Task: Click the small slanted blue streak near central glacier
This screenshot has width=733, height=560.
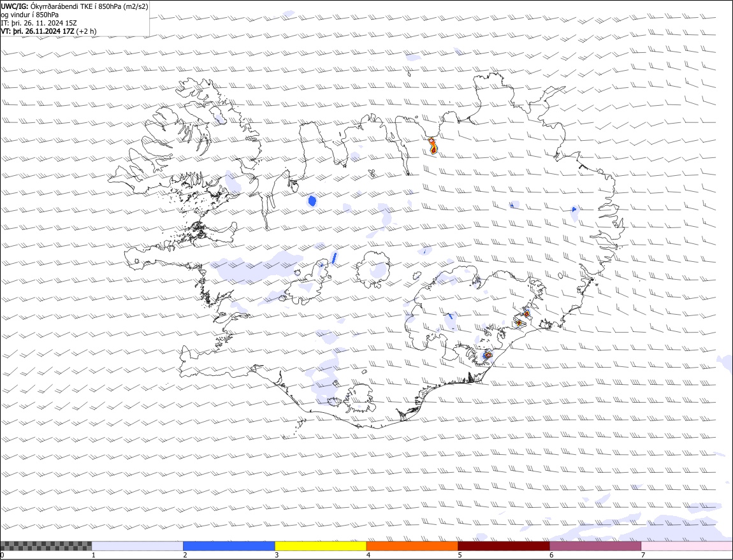Action: point(334,258)
